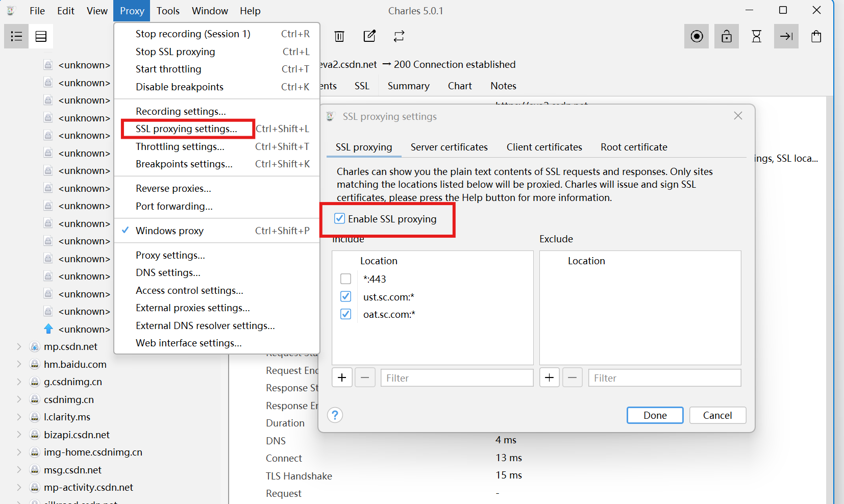This screenshot has height=504, width=844.
Task: Focus the Include Filter input field
Action: coord(457,377)
